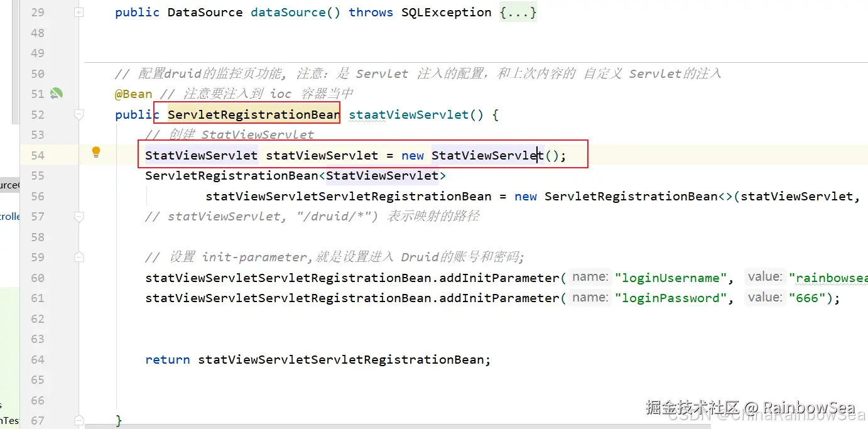Click the new keyword on line 54
868x429 pixels.
coord(413,155)
